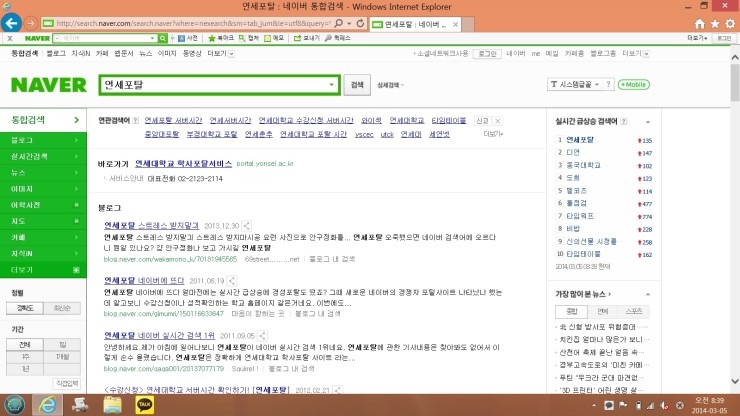Open 블로그 tab in top navigation

(56, 54)
